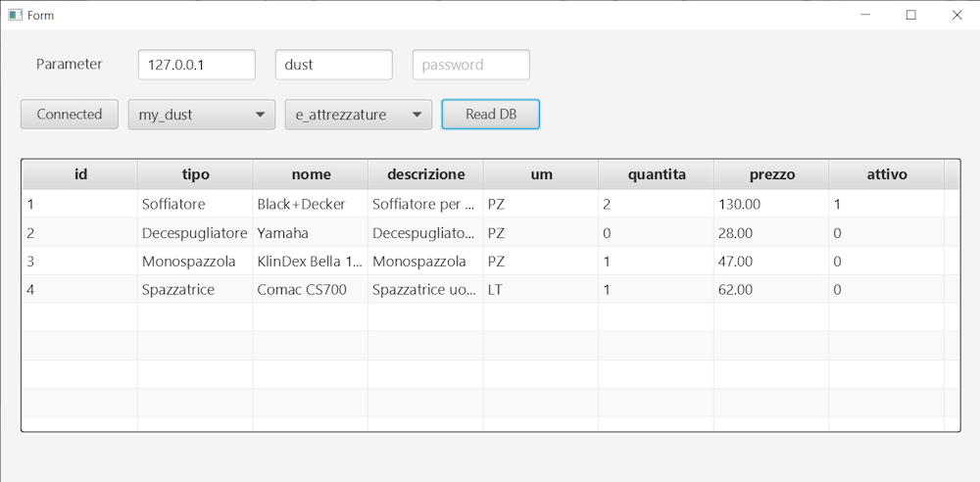Click the nome column header
This screenshot has width=980, height=482.
tap(311, 174)
